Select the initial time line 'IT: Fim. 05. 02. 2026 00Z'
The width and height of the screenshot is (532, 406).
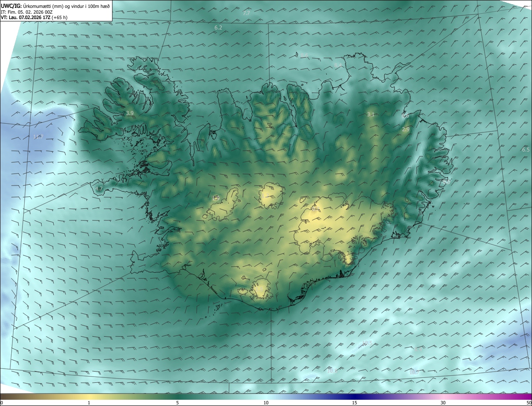click(27, 12)
